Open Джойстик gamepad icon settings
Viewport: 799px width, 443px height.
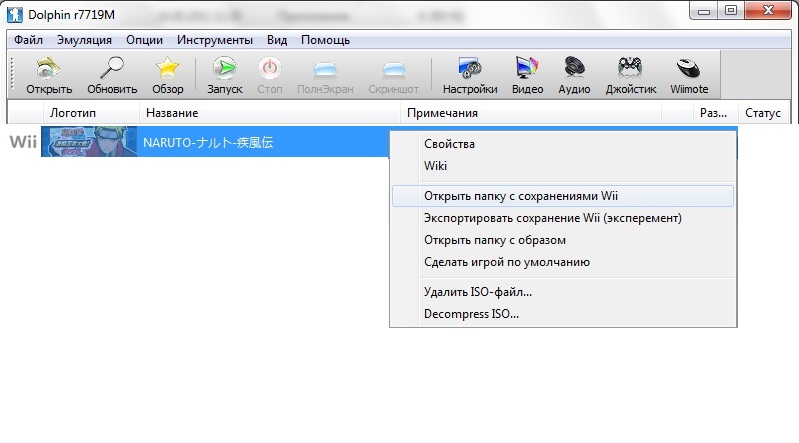coord(630,68)
